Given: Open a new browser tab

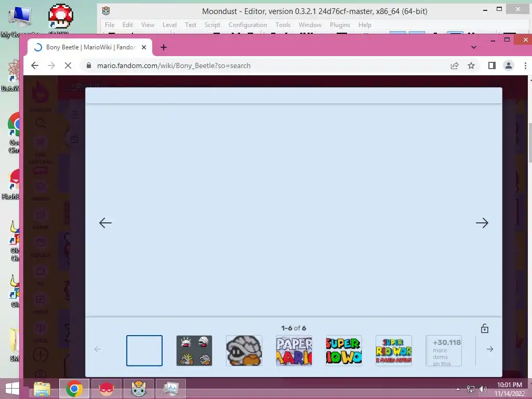Looking at the screenshot, I should tap(164, 47).
